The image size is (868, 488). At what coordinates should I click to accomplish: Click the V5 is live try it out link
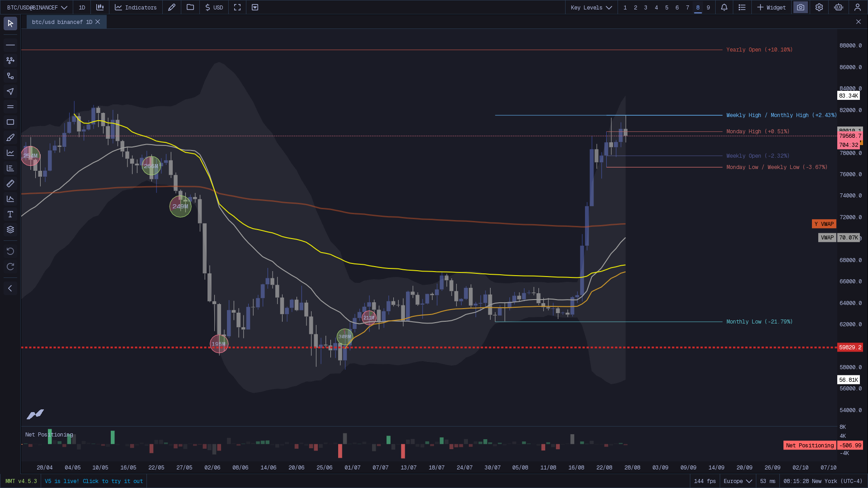[94, 481]
